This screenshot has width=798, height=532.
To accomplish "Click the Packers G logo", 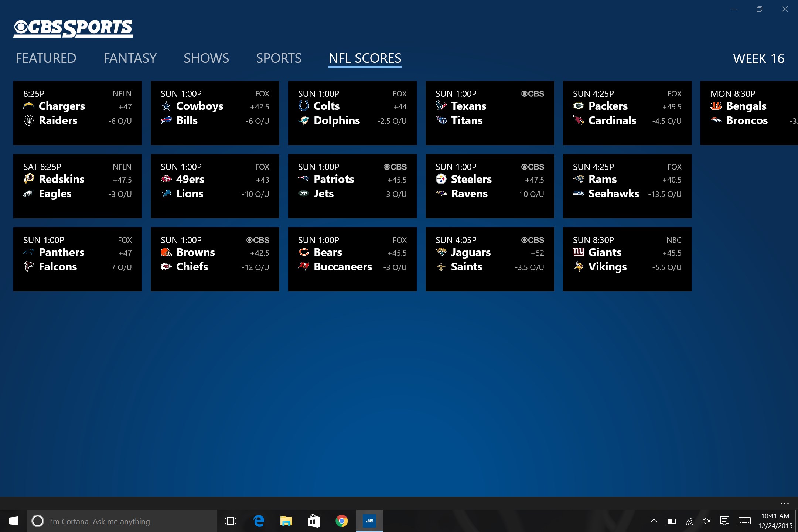I will click(579, 106).
